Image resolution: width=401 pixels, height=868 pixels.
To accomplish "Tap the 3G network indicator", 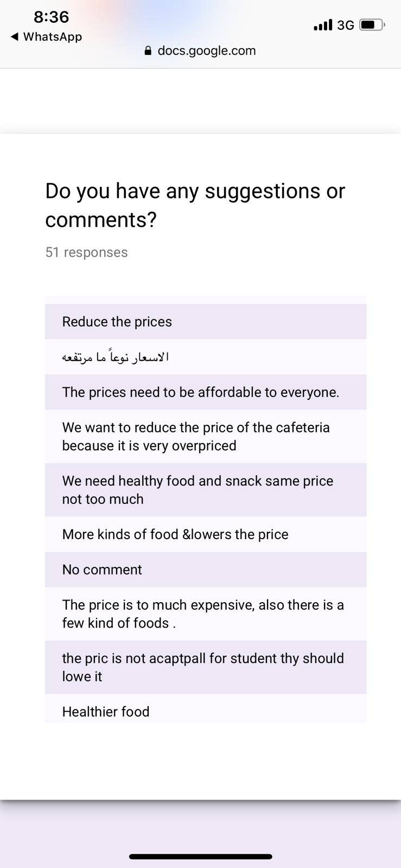I will coord(346,25).
